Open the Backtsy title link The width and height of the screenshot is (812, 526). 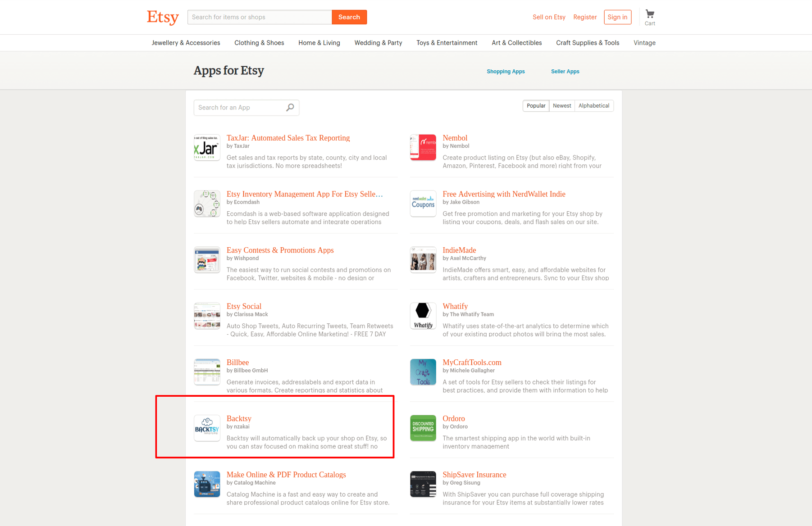coord(239,419)
